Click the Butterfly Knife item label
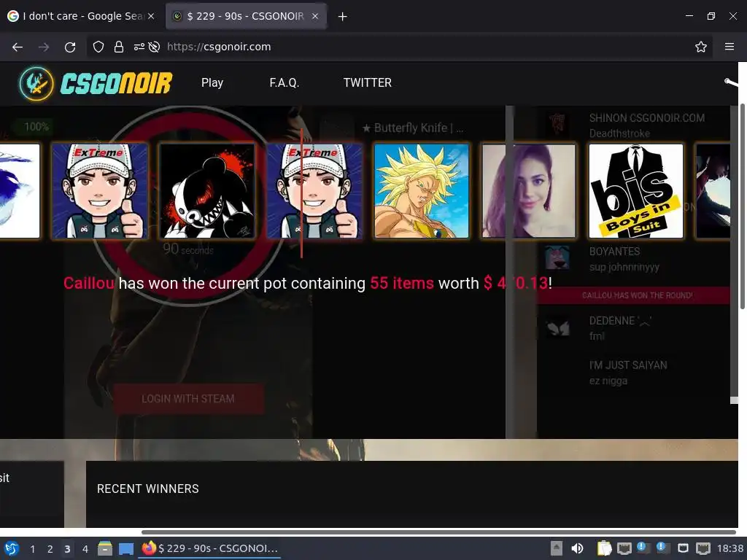This screenshot has width=747, height=560. [x=413, y=128]
